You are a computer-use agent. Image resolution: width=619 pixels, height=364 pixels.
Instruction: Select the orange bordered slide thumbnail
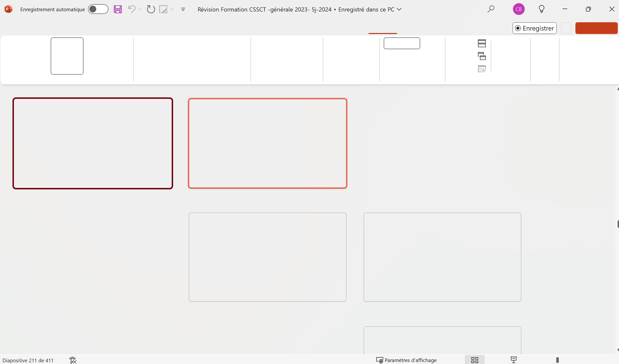click(267, 143)
